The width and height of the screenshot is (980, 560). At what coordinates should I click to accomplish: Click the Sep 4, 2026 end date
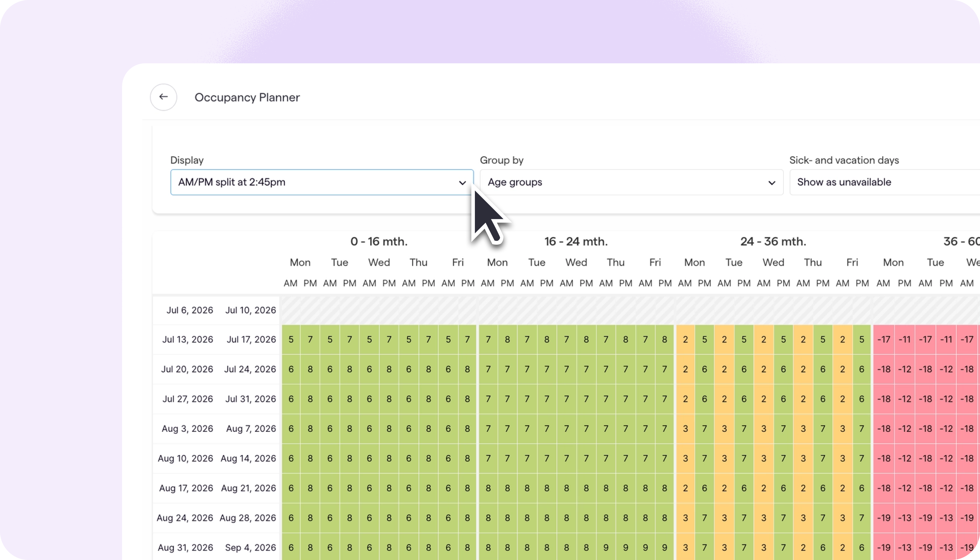[x=251, y=547]
